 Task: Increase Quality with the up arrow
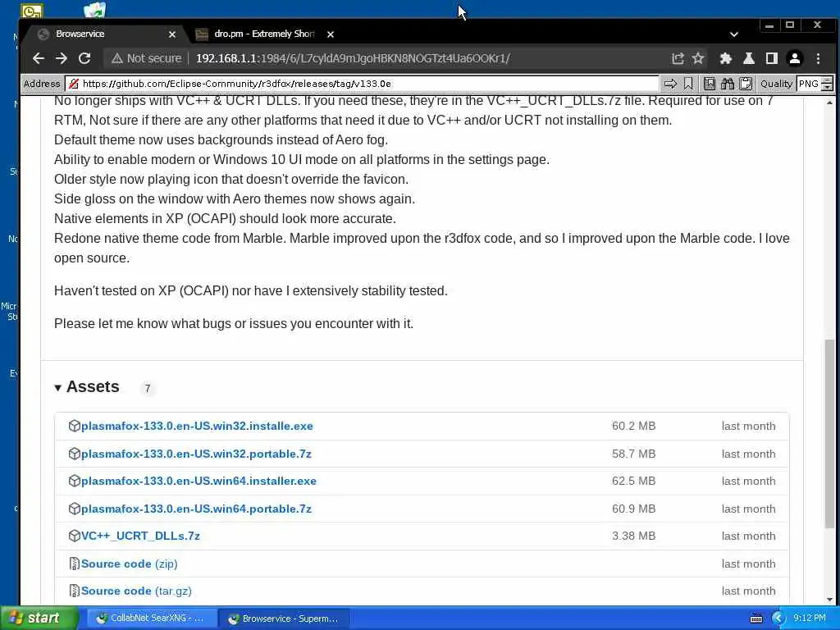[828, 80]
